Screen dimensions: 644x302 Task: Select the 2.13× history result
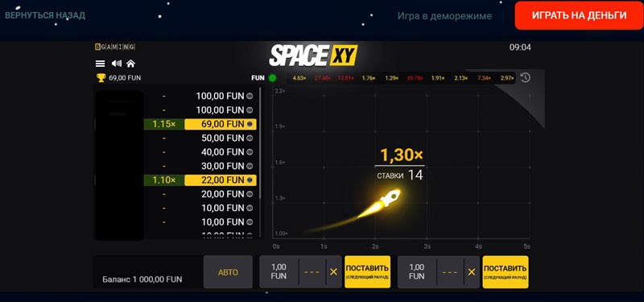tap(461, 77)
